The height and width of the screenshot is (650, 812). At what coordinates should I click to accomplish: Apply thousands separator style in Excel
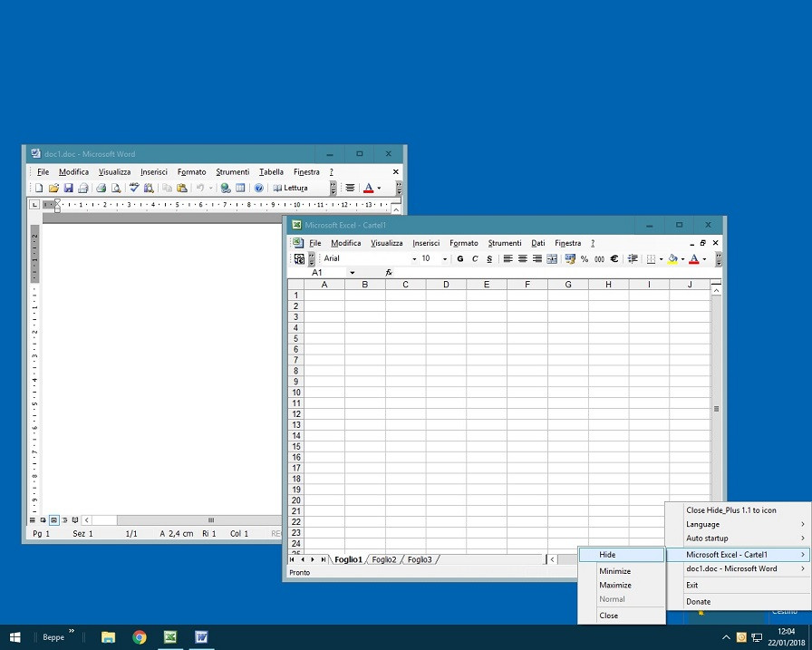[599, 259]
